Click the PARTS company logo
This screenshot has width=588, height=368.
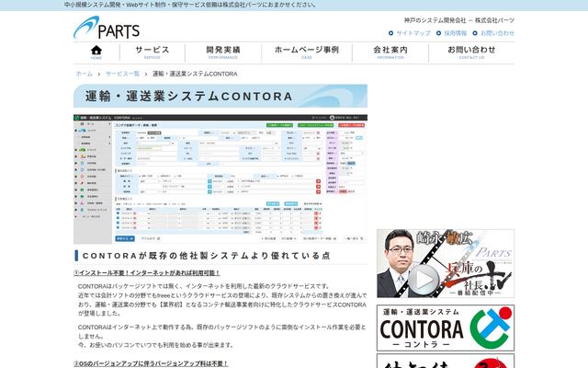(x=107, y=28)
